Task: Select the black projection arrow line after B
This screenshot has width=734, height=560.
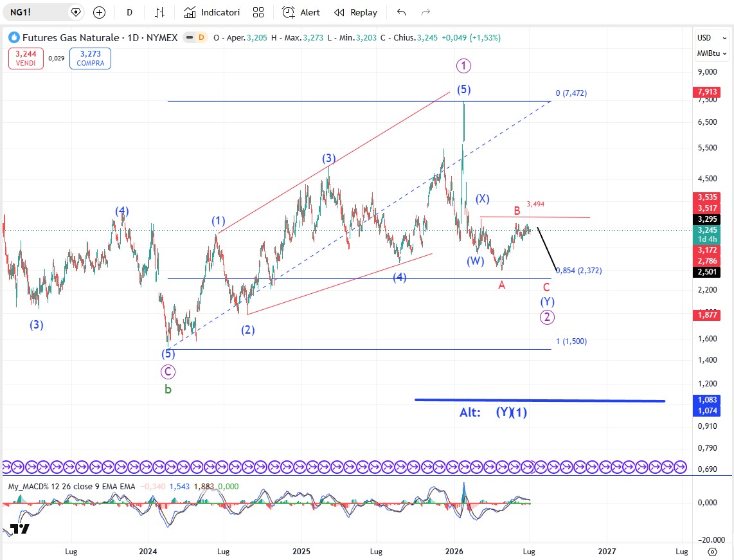Action: click(x=547, y=249)
